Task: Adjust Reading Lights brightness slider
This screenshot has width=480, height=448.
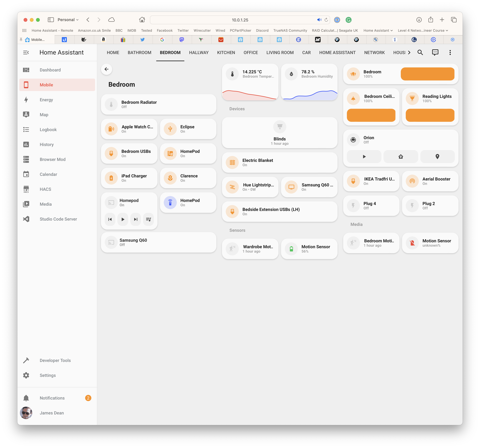Action: pos(430,115)
